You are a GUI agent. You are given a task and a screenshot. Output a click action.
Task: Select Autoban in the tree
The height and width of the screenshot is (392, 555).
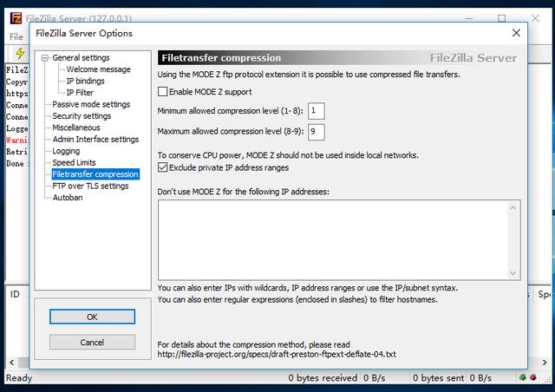pos(68,198)
